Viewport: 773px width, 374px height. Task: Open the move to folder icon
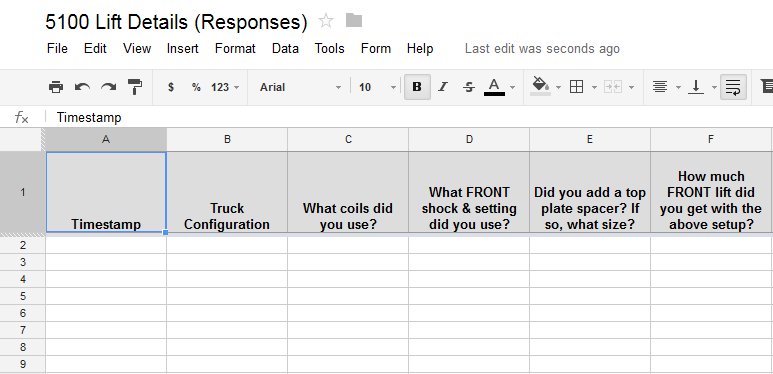(x=354, y=20)
